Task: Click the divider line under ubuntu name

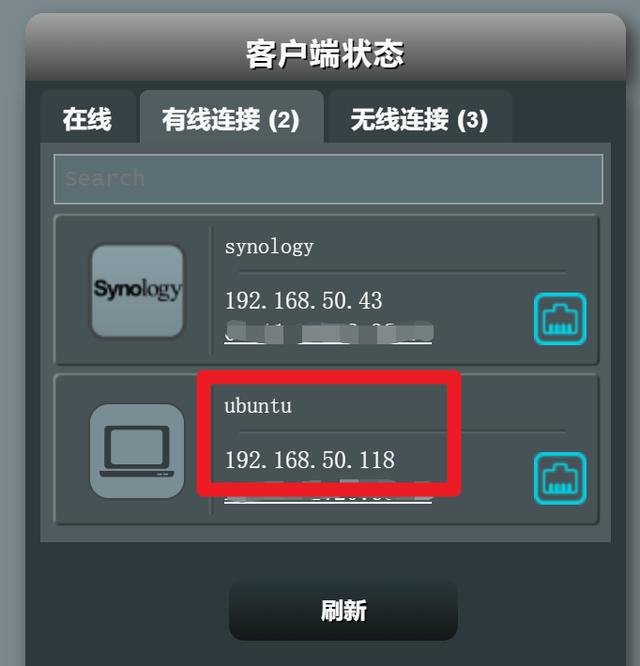Action: (403, 431)
